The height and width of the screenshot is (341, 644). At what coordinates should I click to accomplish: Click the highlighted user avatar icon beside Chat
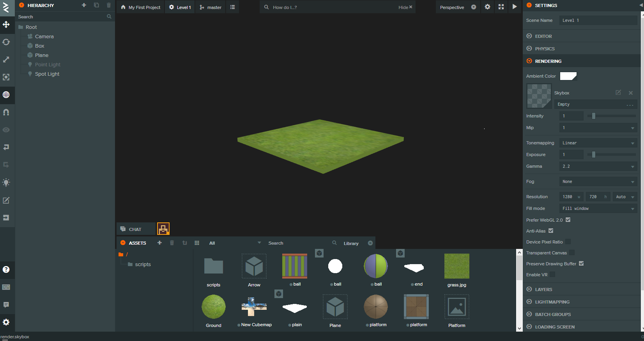click(163, 229)
